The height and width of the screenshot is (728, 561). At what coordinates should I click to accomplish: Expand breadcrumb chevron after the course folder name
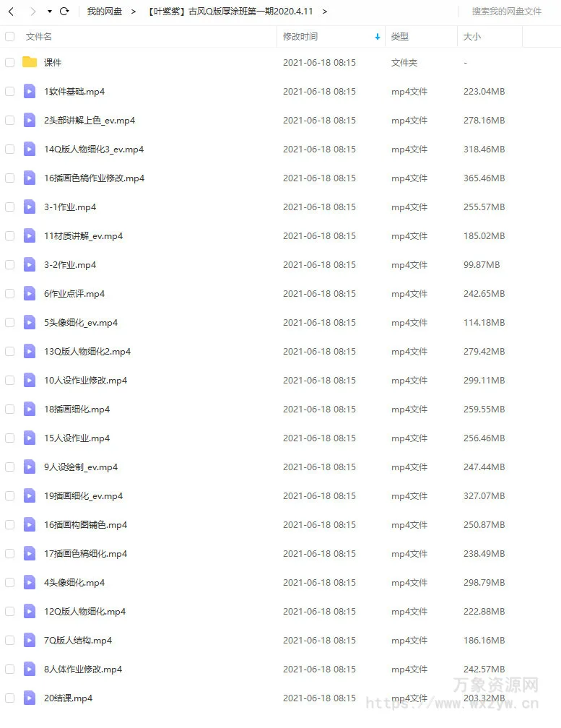[325, 11]
